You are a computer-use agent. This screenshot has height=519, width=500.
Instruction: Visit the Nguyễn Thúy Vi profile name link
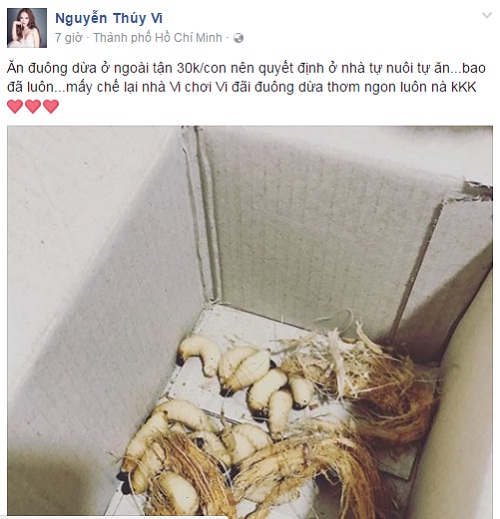point(109,18)
